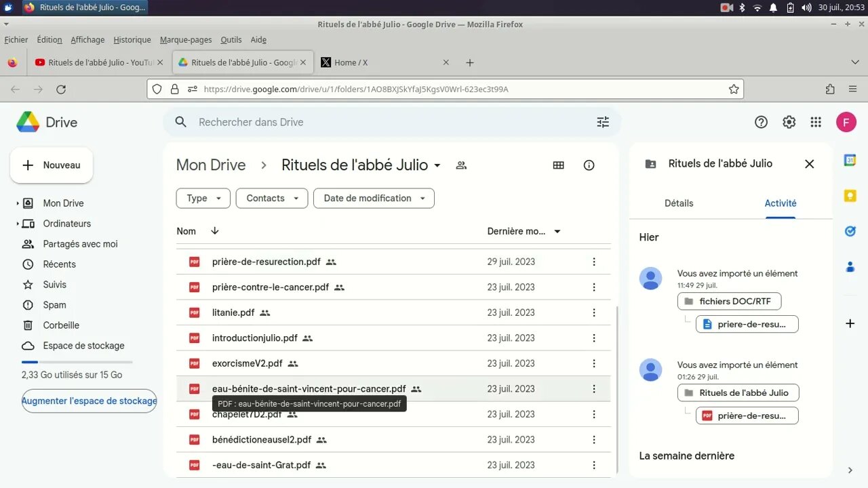The width and height of the screenshot is (868, 488).
Task: Open Partagés avec moi in sidebar
Action: 80,244
